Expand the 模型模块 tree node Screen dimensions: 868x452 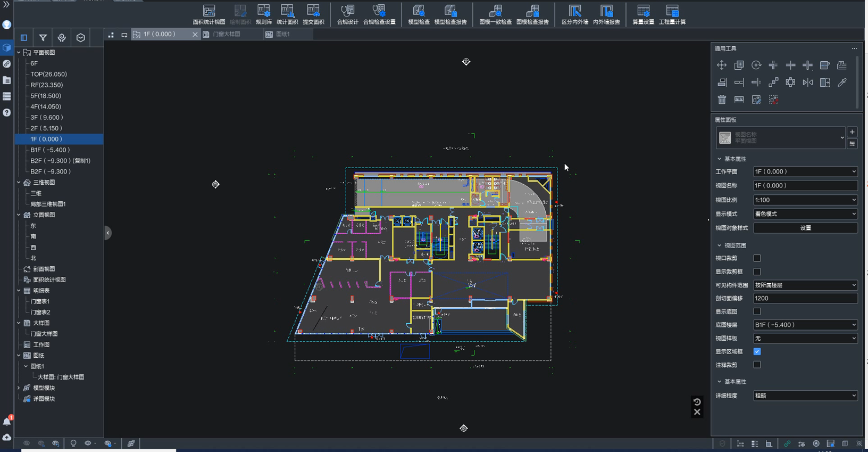tap(19, 388)
